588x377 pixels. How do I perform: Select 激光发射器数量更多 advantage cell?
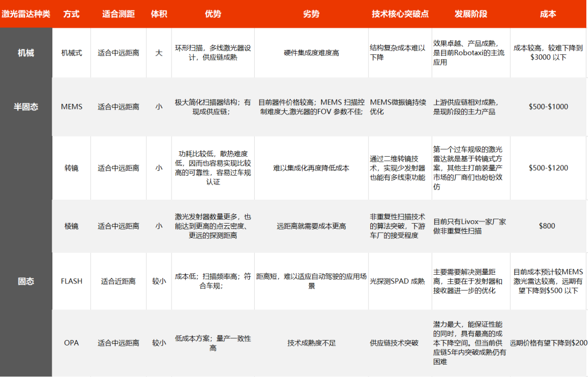pyautogui.click(x=213, y=226)
